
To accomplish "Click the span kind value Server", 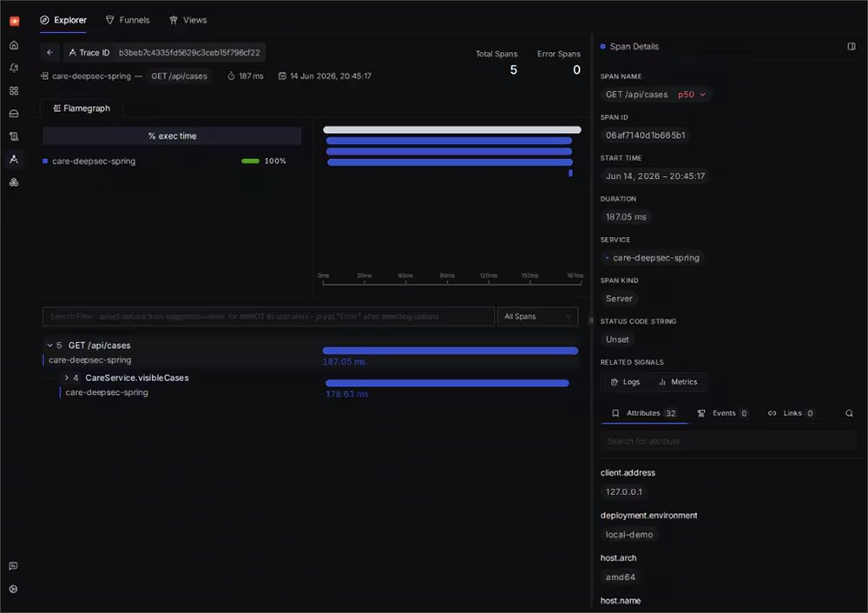I will coord(619,299).
